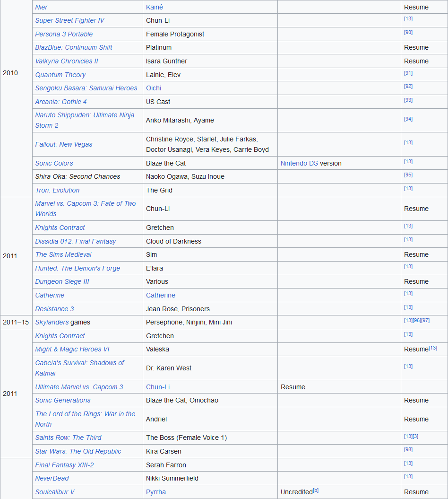Viewport: 448px width, 499px height.
Task: Select Female Protagonist role cell
Action: (x=210, y=34)
